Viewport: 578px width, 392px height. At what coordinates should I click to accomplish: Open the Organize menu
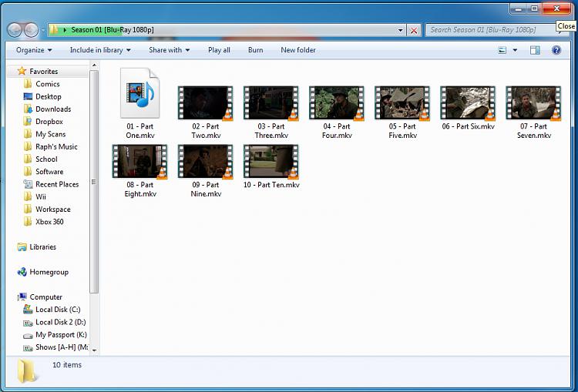pyautogui.click(x=34, y=50)
